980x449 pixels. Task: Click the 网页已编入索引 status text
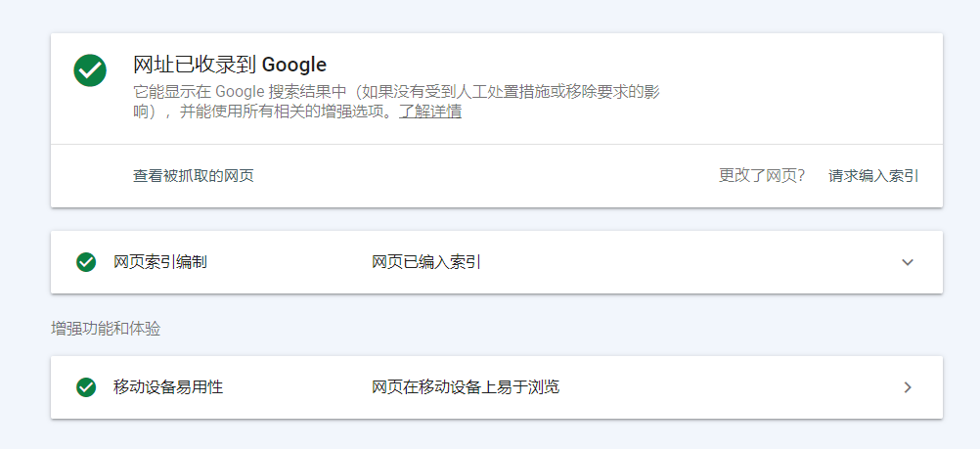click(426, 262)
